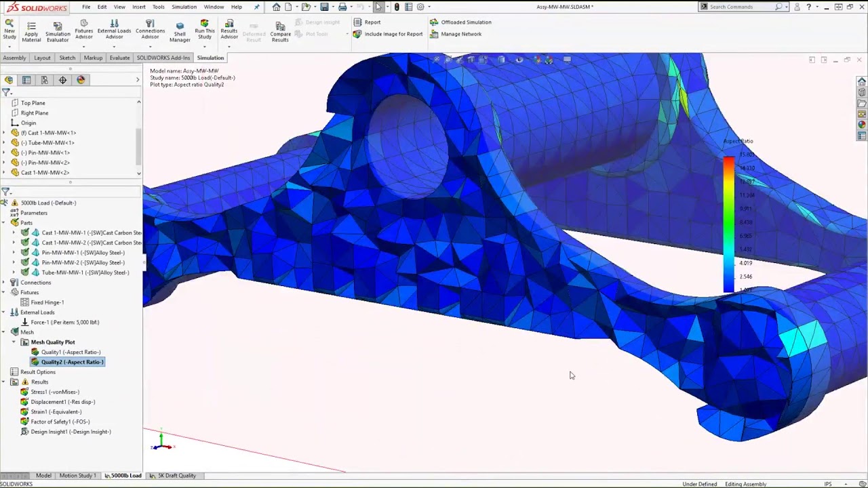The height and width of the screenshot is (488, 868).
Task: Click the Report button
Action: 368,22
